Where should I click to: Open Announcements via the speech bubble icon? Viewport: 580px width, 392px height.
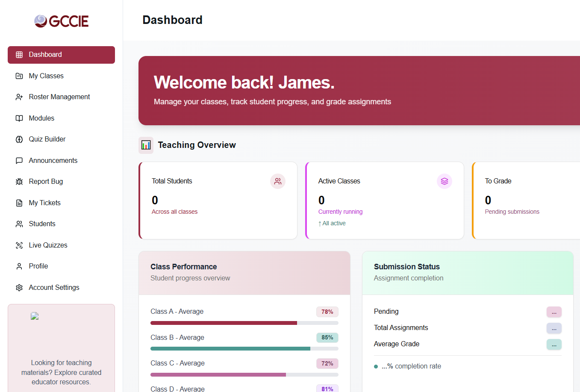pos(19,160)
